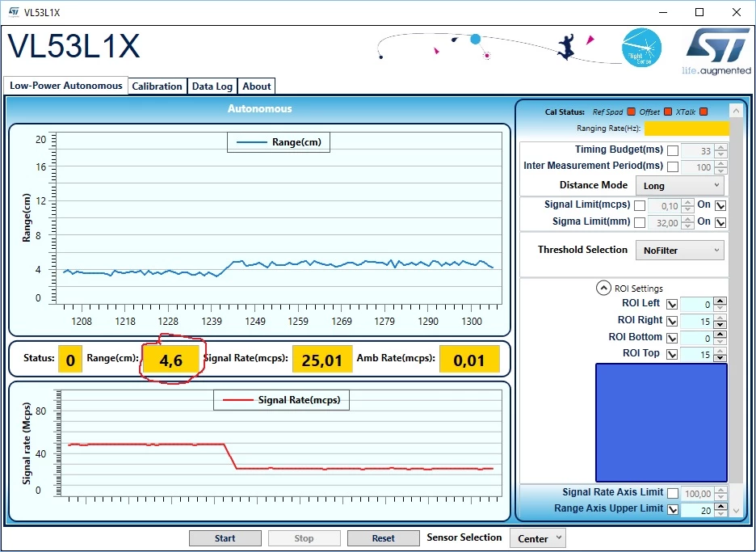
Task: Open the Distance Mode dropdown
Action: click(680, 186)
